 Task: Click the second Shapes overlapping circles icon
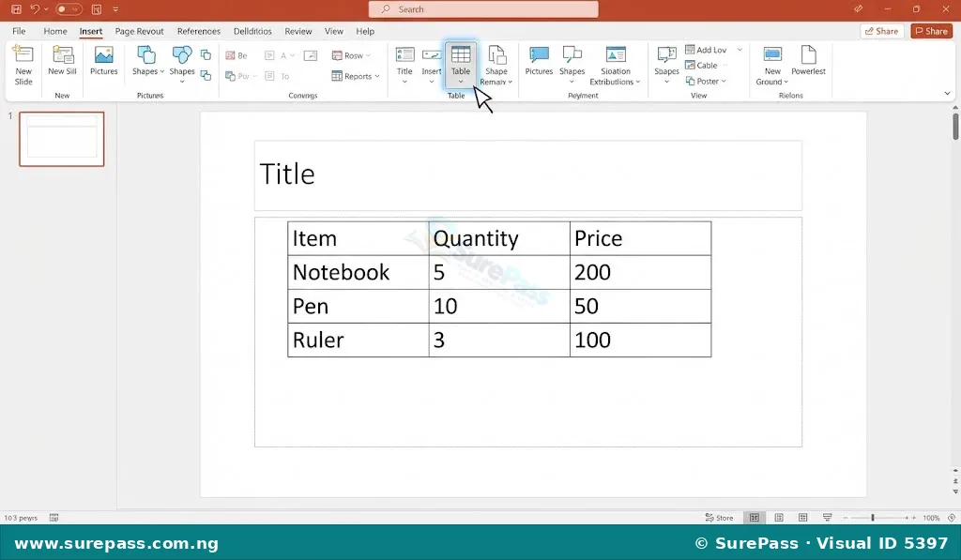pos(182,55)
